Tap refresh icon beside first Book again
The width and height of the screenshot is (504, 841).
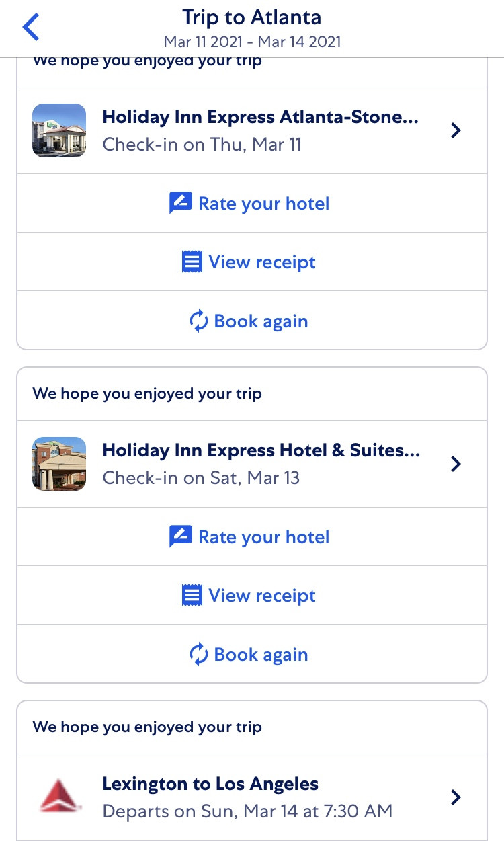click(x=199, y=321)
